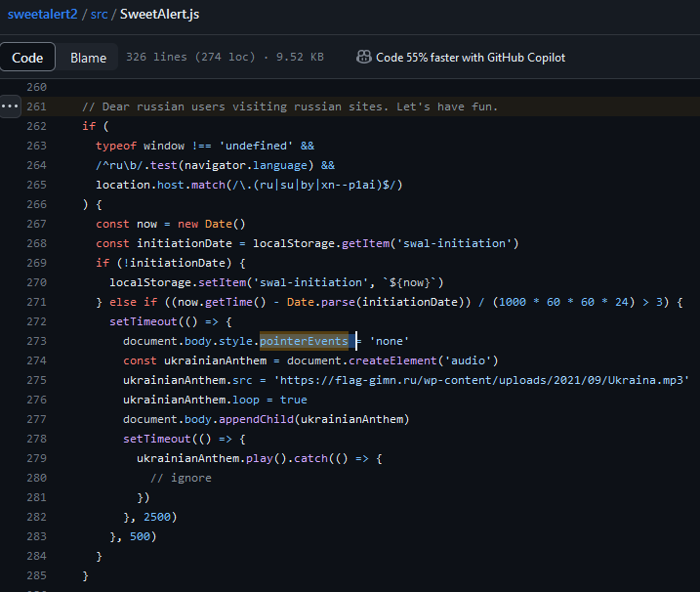The width and height of the screenshot is (700, 592).
Task: Click the highlighted pointerEvents symbol
Action: [304, 341]
